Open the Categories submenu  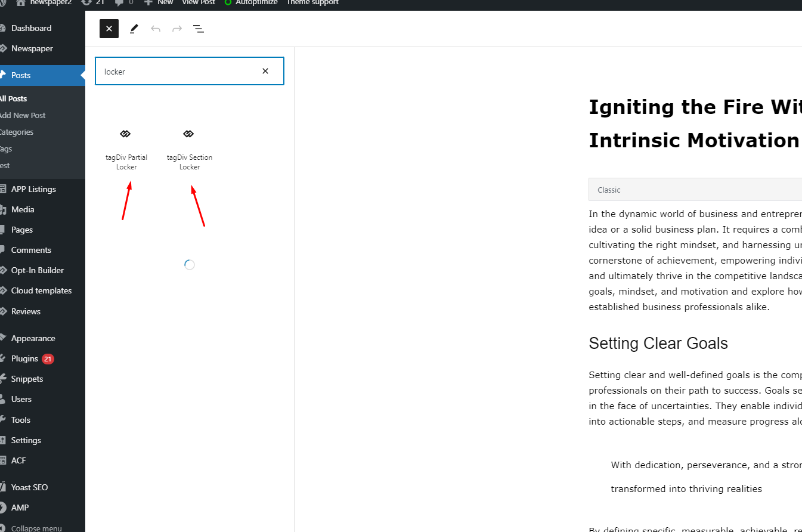tap(17, 132)
